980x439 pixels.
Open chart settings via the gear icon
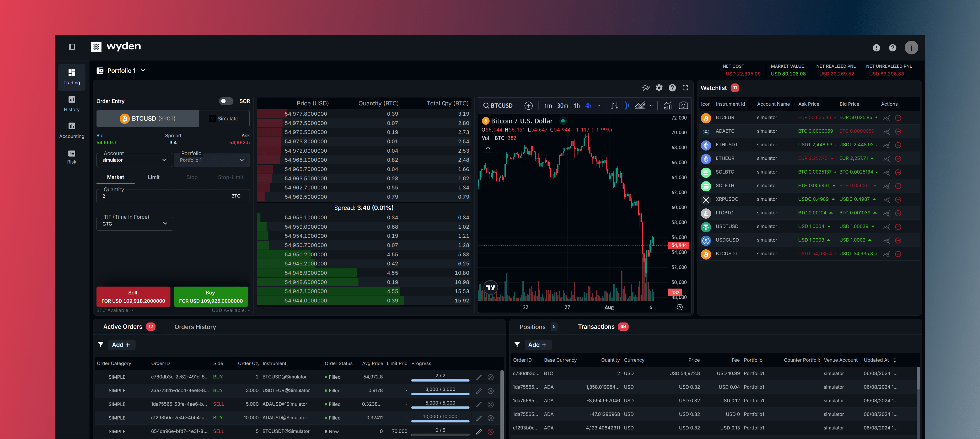coord(659,88)
